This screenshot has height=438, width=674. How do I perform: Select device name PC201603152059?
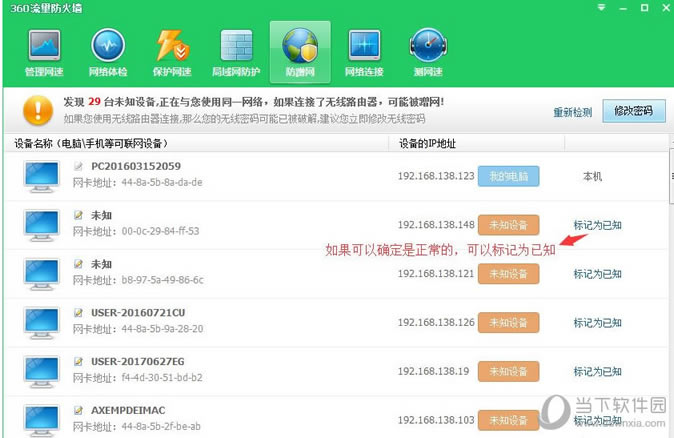pyautogui.click(x=136, y=166)
